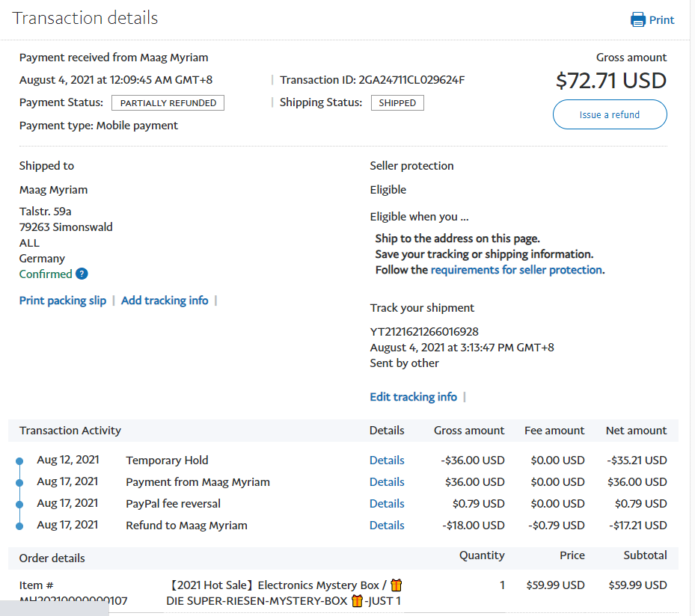Click the tracking number YT2121621266016928
The width and height of the screenshot is (695, 616).
(x=424, y=332)
